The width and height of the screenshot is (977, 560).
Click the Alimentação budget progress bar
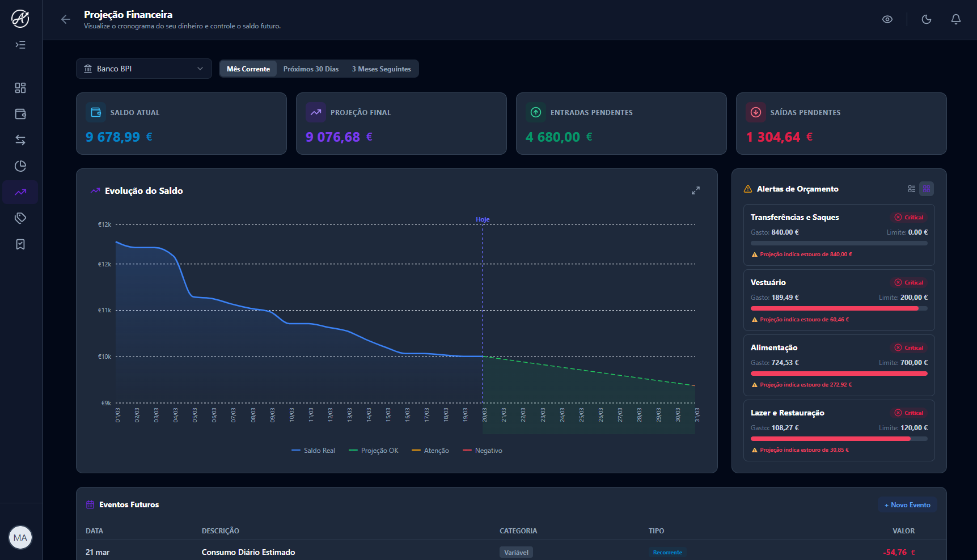(x=839, y=374)
